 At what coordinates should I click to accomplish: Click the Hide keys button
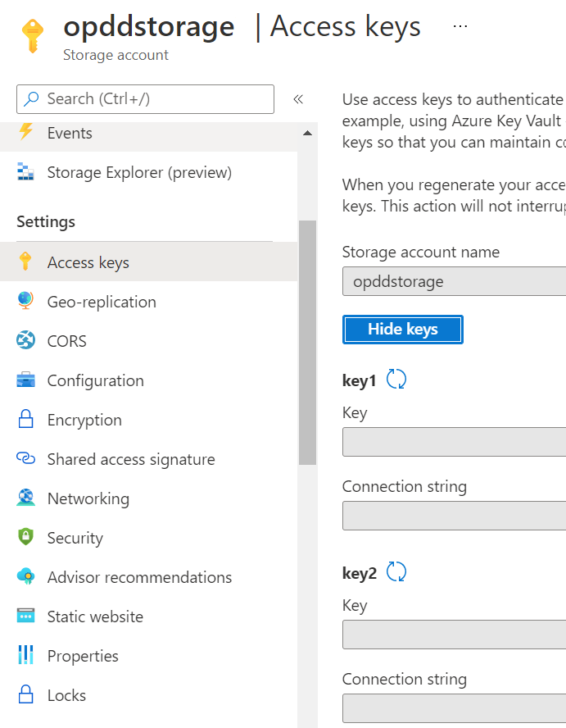coord(403,330)
